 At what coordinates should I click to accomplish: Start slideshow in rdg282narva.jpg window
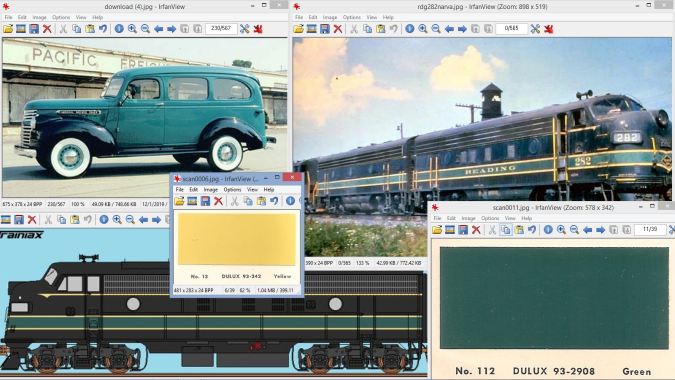tap(311, 29)
